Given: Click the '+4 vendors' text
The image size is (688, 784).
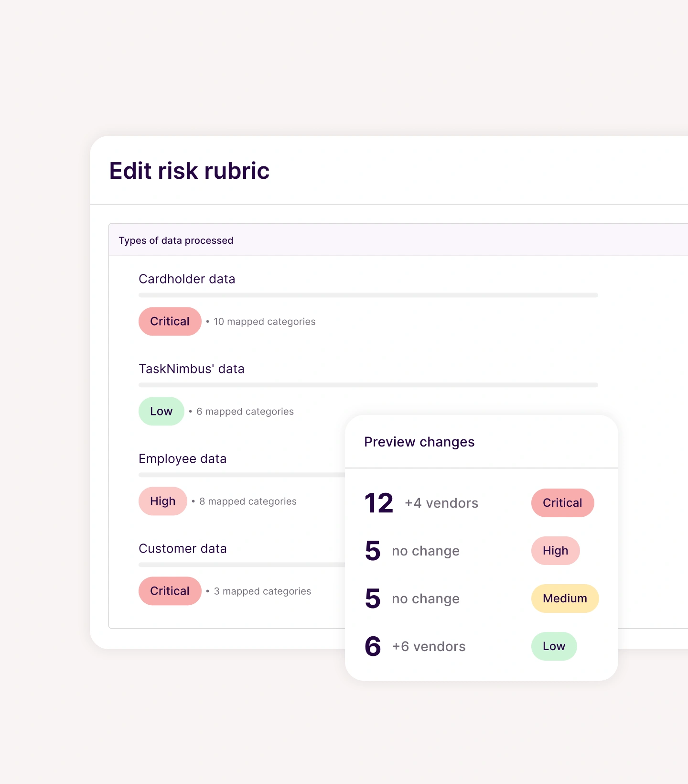Looking at the screenshot, I should click(441, 503).
